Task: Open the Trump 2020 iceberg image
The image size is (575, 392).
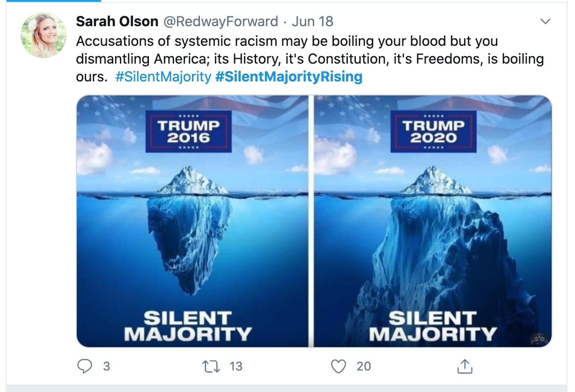Action: (433, 221)
